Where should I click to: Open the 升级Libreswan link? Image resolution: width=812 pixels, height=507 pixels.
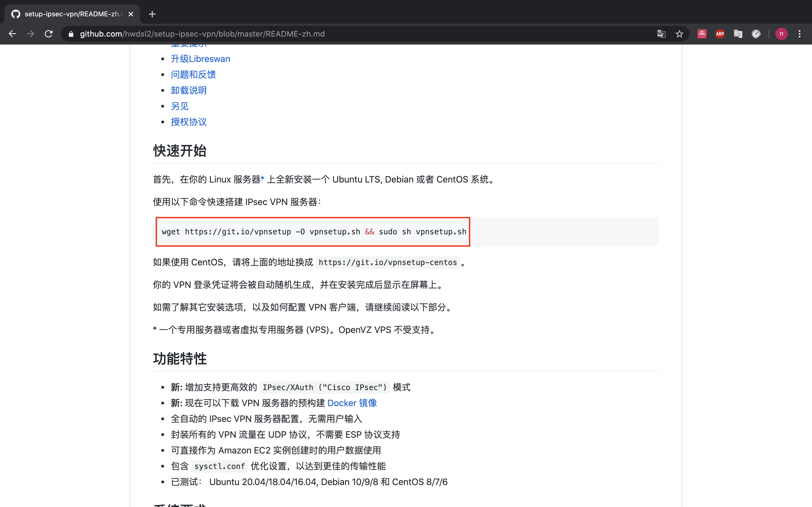[x=200, y=59]
